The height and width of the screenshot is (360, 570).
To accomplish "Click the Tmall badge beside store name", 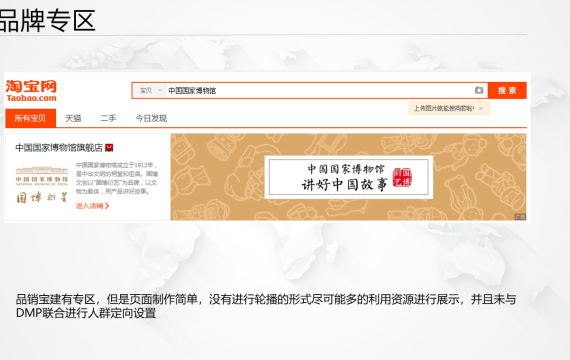I will coord(109,148).
